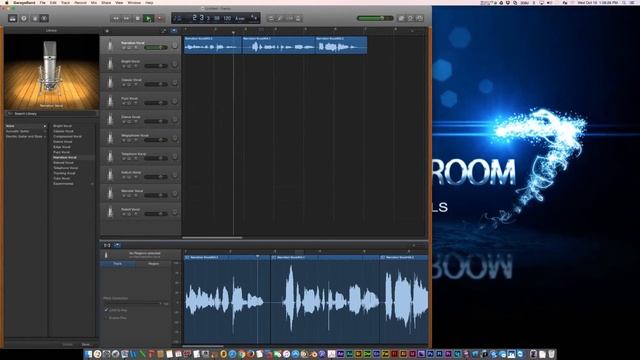The image size is (640, 360).
Task: Select Compressed Vocal patch in Library
Action: tap(67, 136)
